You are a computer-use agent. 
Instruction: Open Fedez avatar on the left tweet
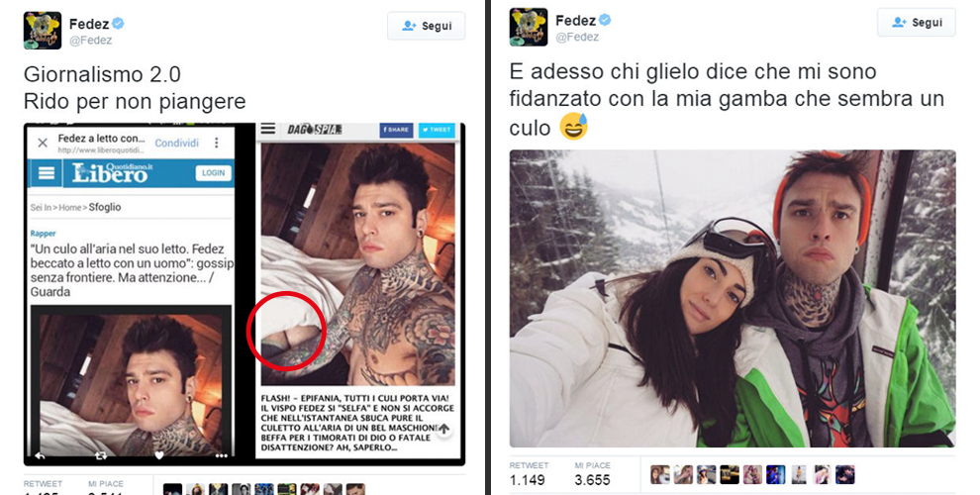43,31
